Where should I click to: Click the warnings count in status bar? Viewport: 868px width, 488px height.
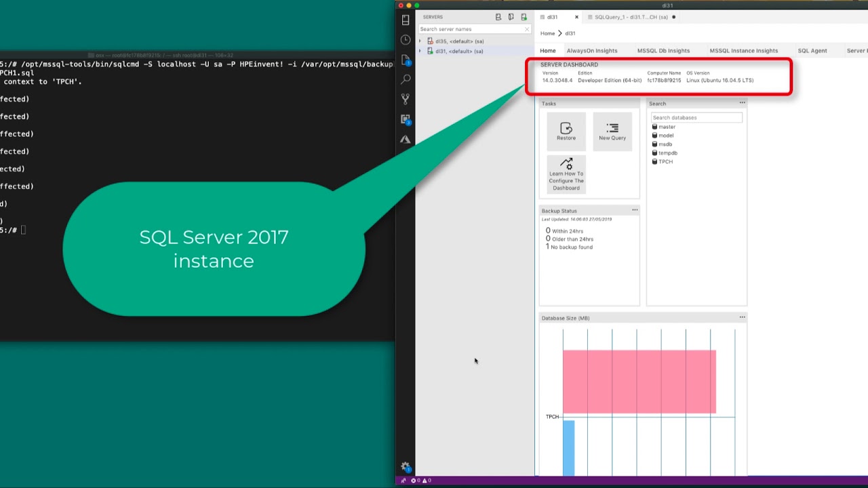click(427, 481)
